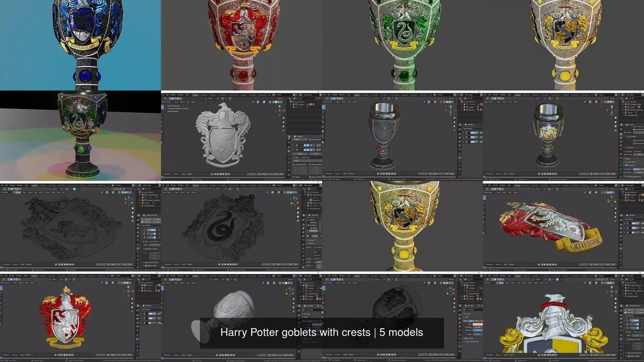Screen dimensions: 644x362
Task: Click Apply modifier button in gray Ravenclaw emblem screenshot
Action: tap(300, 154)
